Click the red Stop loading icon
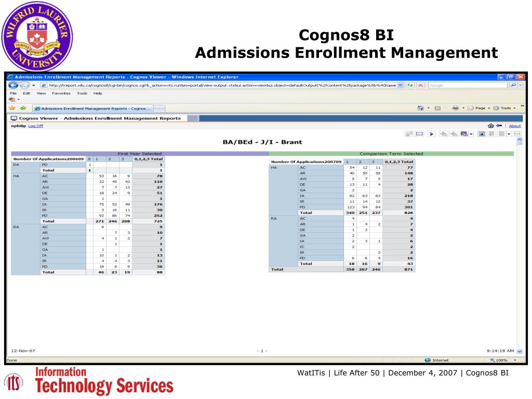Image resolution: width=532 pixels, height=399 pixels. point(421,86)
